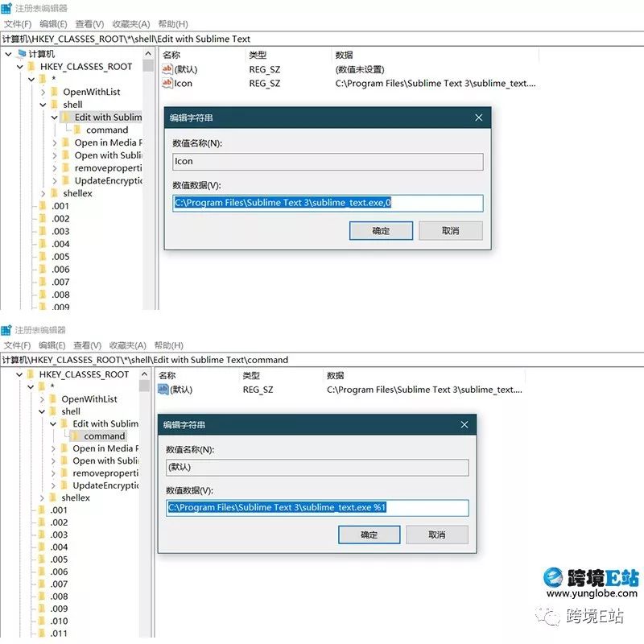Click the Icon string value icon in list

pyautogui.click(x=167, y=83)
